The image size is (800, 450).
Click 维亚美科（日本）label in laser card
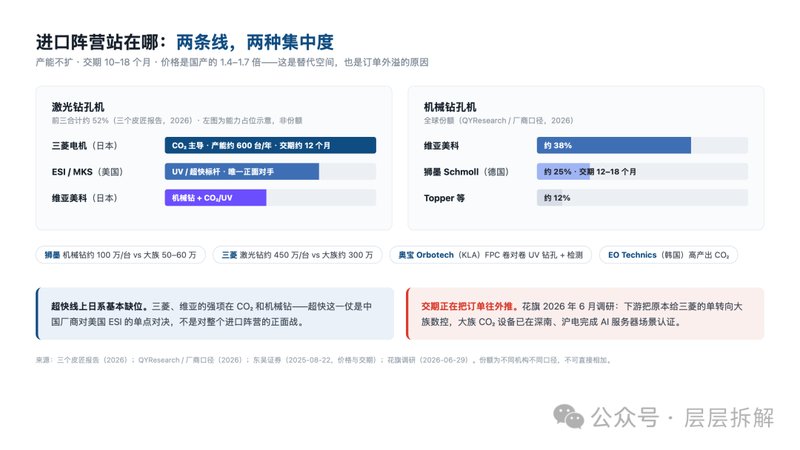(85, 198)
